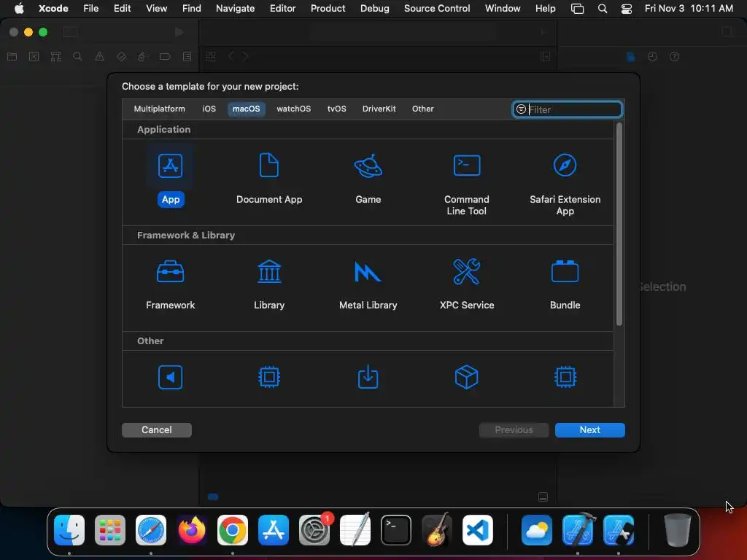Open the Debug menu
Image resolution: width=747 pixels, height=560 pixels.
coord(374,8)
